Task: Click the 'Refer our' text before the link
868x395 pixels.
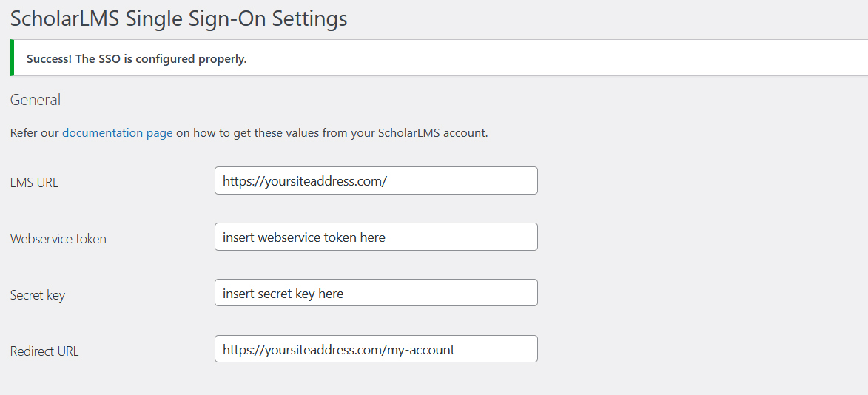Action: click(34, 133)
